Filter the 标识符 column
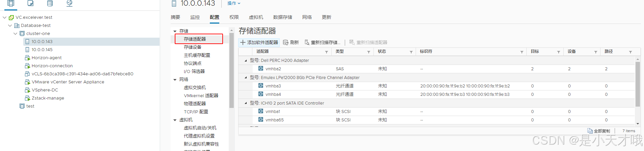The height and width of the screenshot is (151, 644). 522,52
